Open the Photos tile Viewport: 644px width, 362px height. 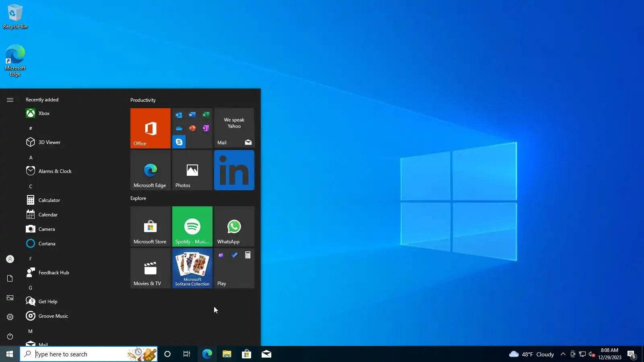(x=192, y=170)
